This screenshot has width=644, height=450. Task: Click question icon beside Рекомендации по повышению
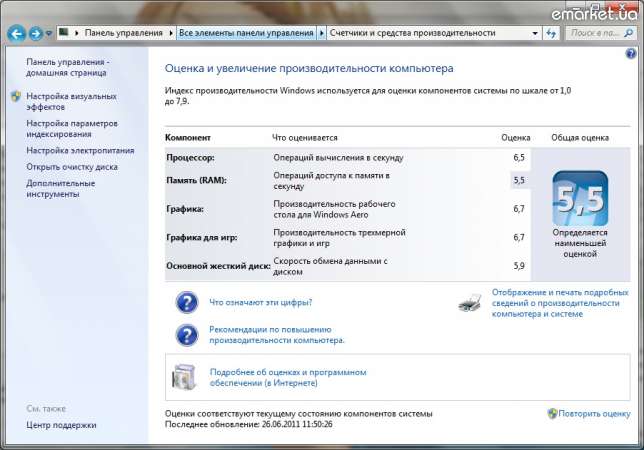187,335
